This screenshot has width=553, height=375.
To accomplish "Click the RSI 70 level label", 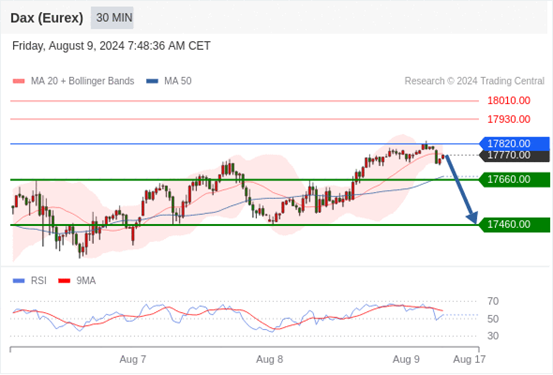I will (x=493, y=302).
